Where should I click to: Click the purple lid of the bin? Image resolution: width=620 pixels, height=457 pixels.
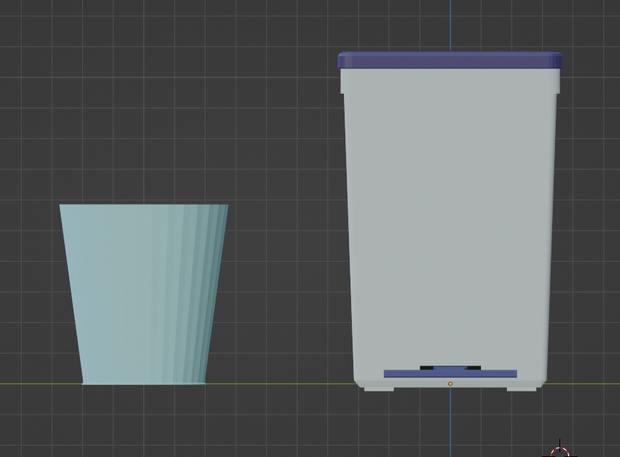click(450, 61)
